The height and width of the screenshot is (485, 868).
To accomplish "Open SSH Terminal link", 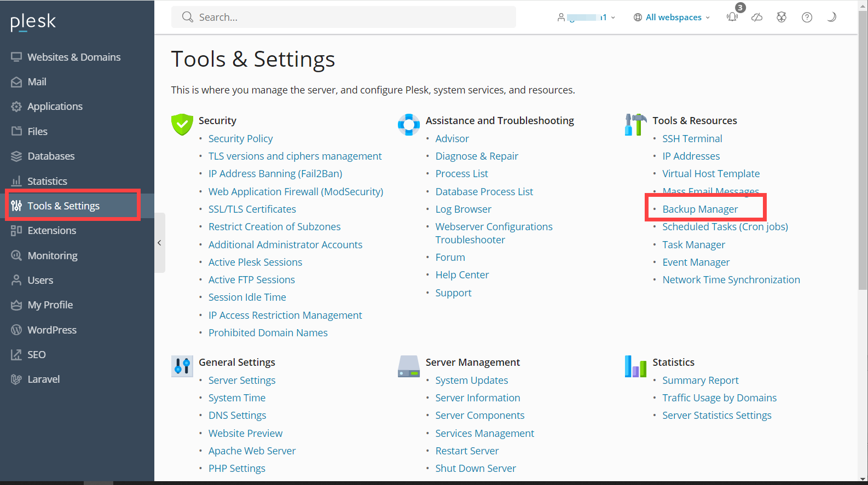I will point(692,139).
